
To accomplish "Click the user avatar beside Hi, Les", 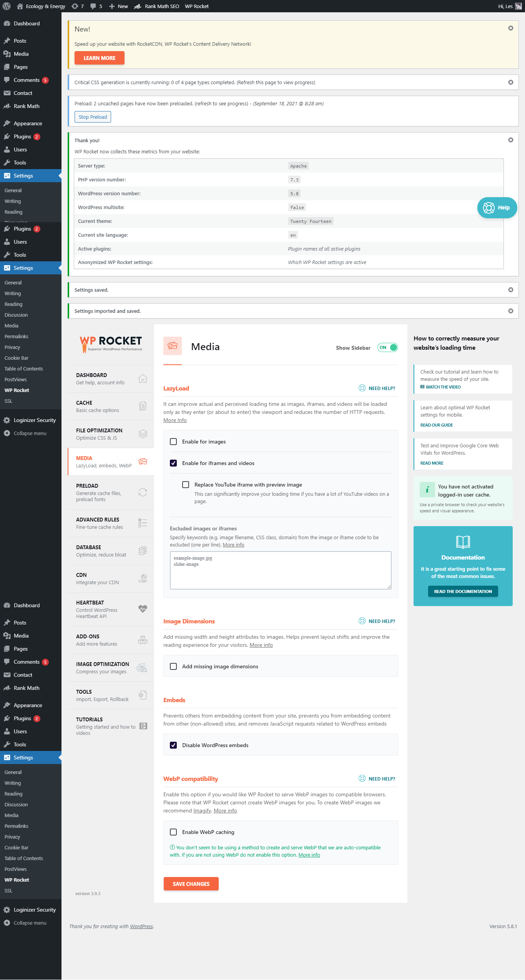I will [x=518, y=6].
